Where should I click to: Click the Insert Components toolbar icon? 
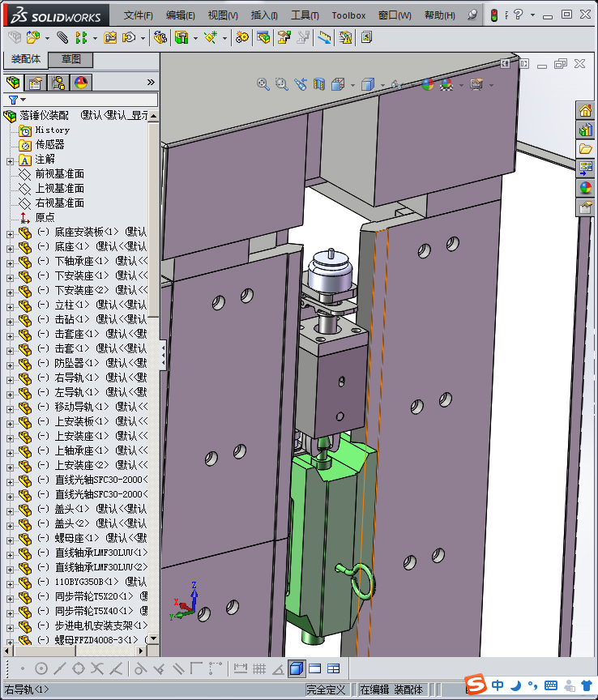coord(32,37)
